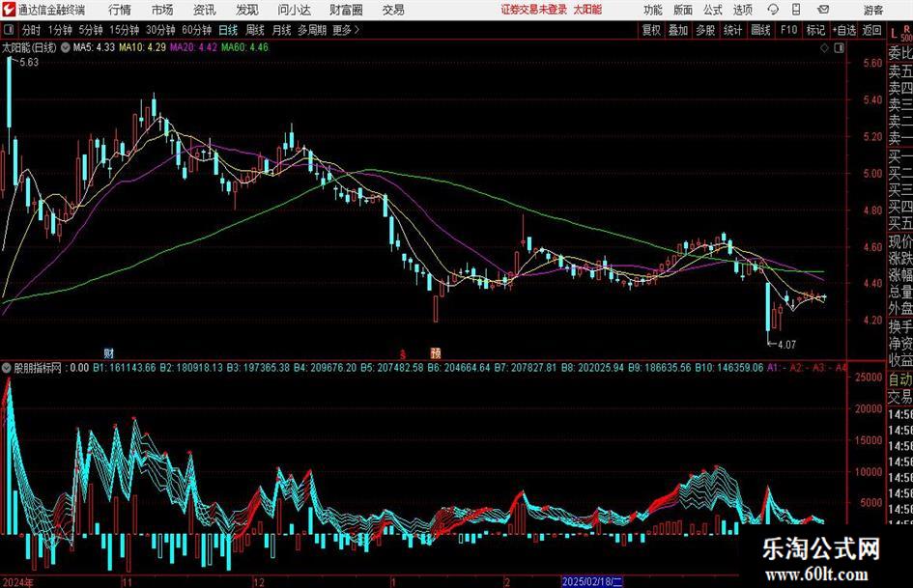Click the 预 forecast marker on chart
Image resolution: width=913 pixels, height=588 pixels.
[x=436, y=352]
